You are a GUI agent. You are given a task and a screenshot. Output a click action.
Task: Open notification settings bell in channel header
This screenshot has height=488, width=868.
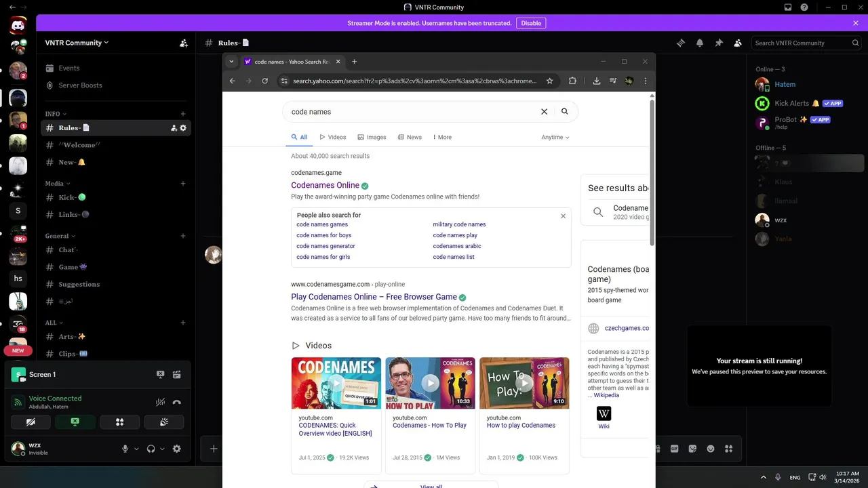coord(699,43)
